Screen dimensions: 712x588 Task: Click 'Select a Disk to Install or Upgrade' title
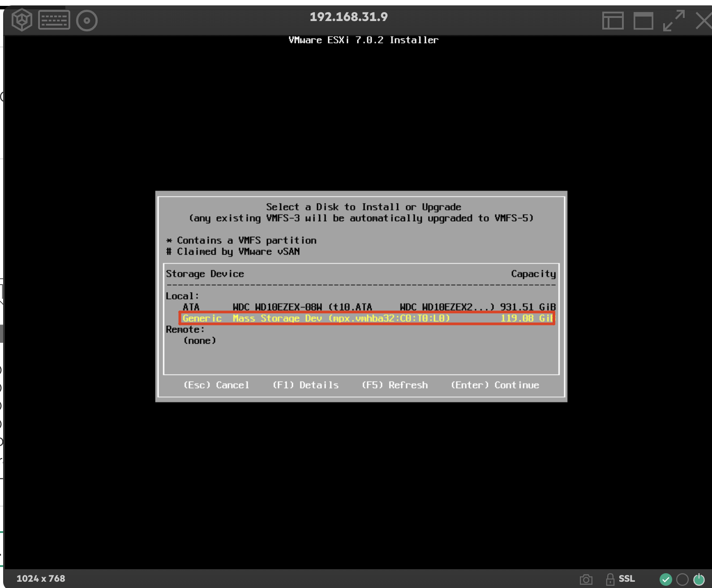pos(364,207)
